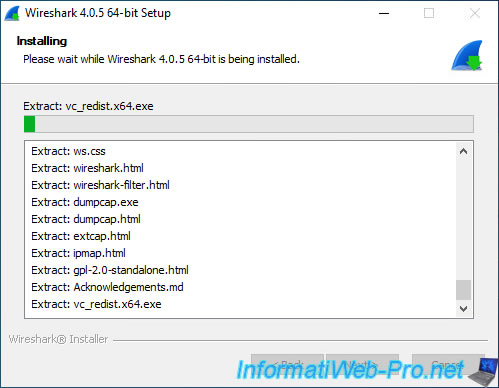Click the greyed-out Cancel button
The image size is (499, 388).
(x=448, y=364)
